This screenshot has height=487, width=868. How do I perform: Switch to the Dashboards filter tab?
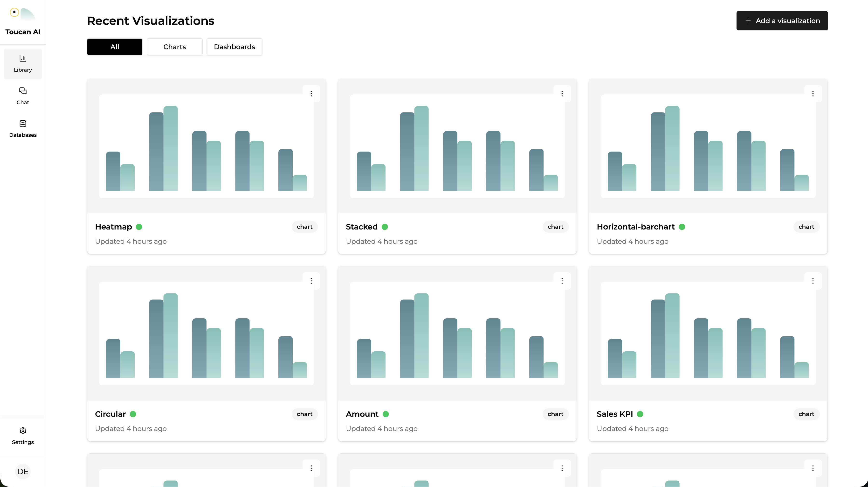[x=234, y=47]
